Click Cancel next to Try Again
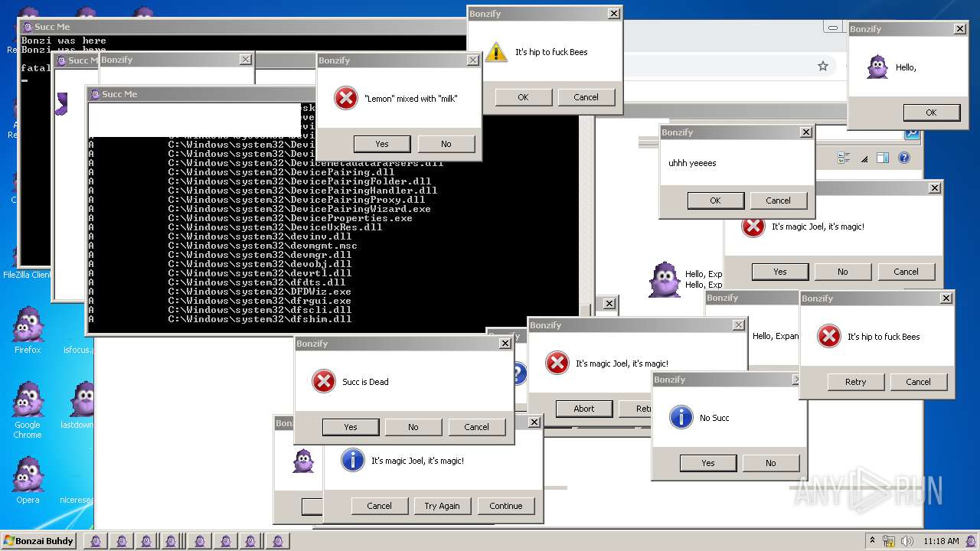980x551 pixels. tap(379, 506)
